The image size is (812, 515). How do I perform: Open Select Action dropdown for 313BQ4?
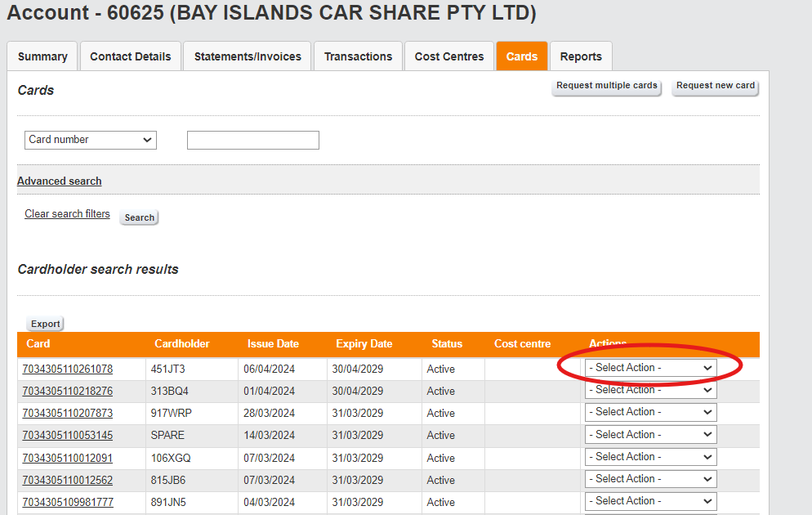(x=651, y=390)
